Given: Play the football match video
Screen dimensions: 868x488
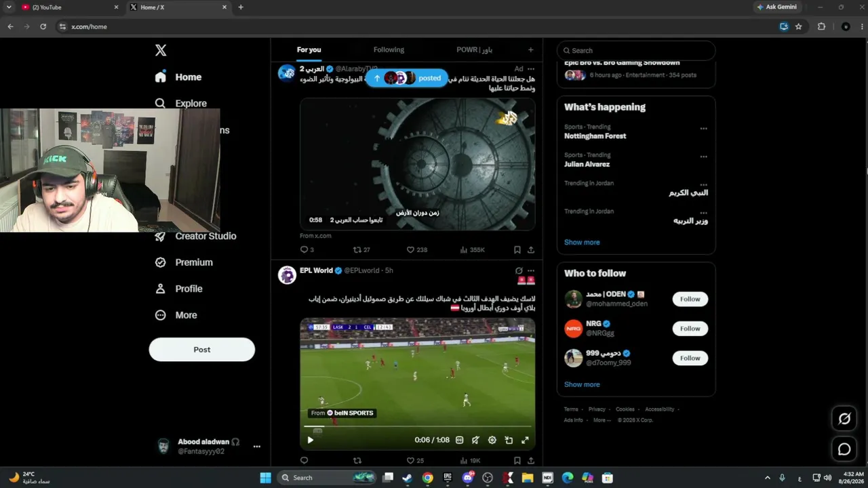Looking at the screenshot, I should click(x=311, y=440).
